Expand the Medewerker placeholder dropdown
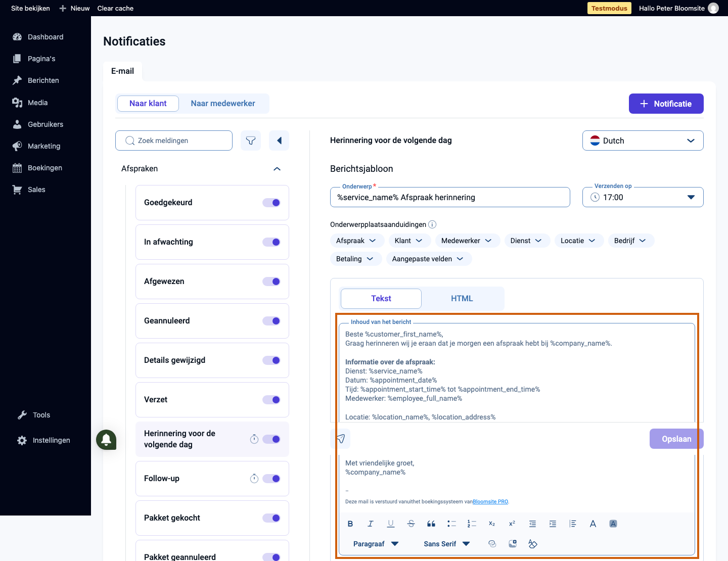The height and width of the screenshot is (561, 728). 468,241
